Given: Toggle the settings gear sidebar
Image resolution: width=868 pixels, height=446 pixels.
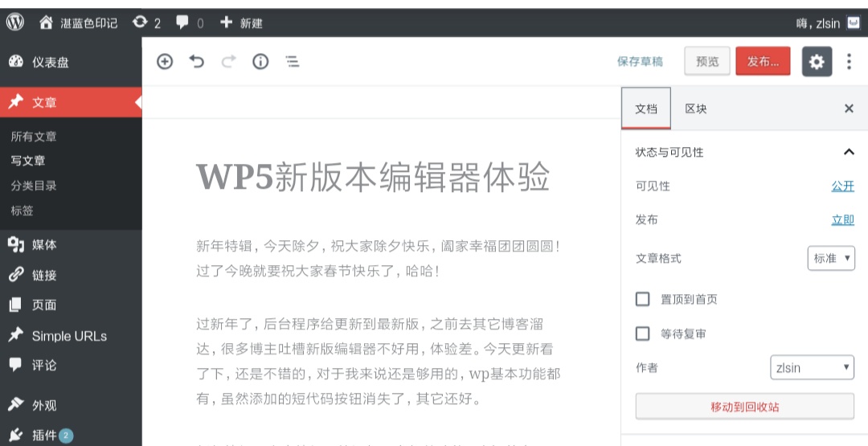Looking at the screenshot, I should pos(817,61).
